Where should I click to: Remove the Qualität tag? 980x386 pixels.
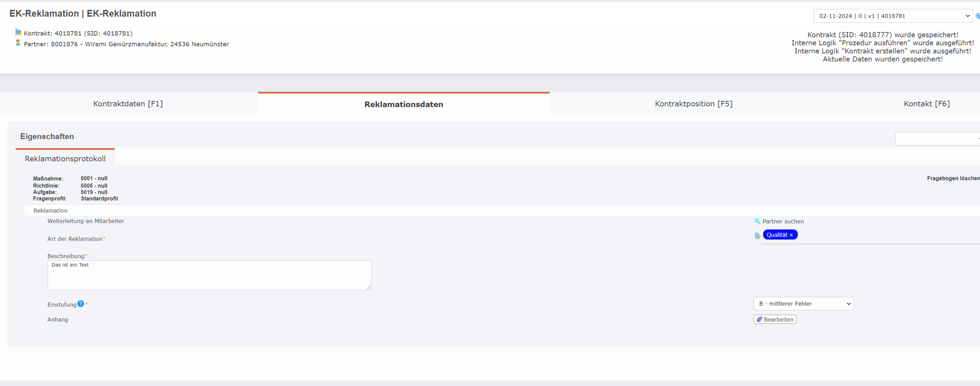791,235
